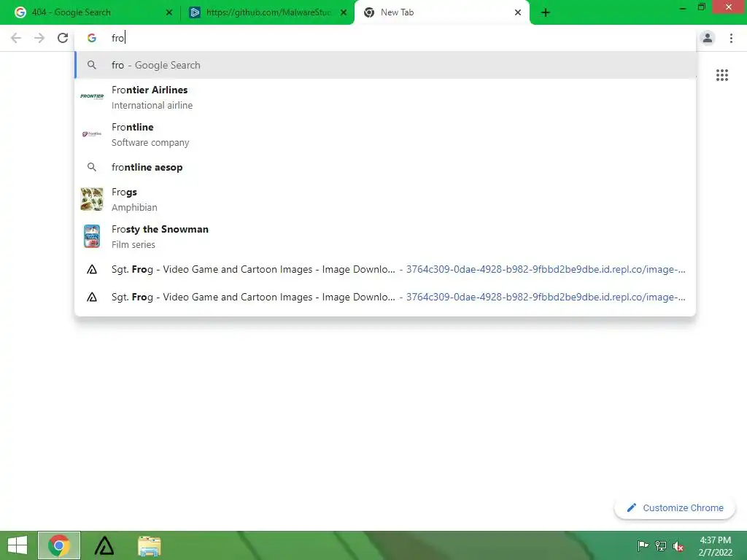This screenshot has width=747, height=560.
Task: Click the network tray icon
Action: 661,545
